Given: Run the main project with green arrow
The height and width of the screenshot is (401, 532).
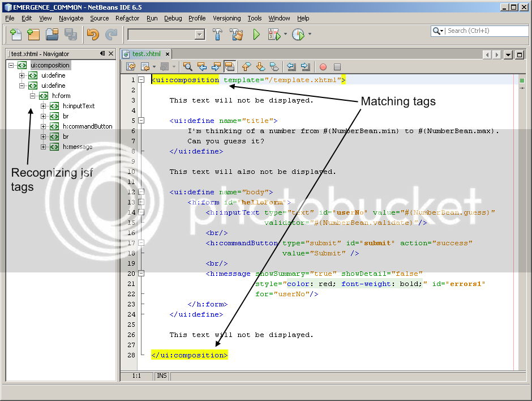Looking at the screenshot, I should [x=256, y=35].
